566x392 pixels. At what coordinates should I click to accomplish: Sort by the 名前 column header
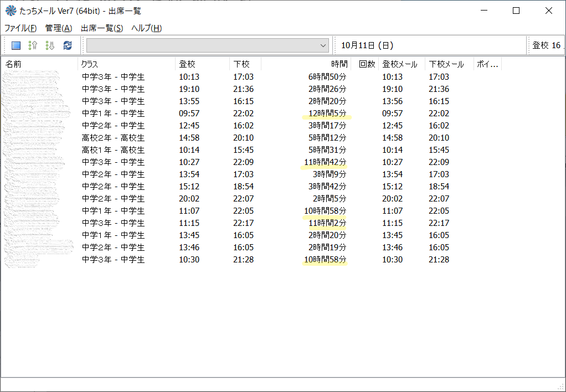[x=39, y=64]
